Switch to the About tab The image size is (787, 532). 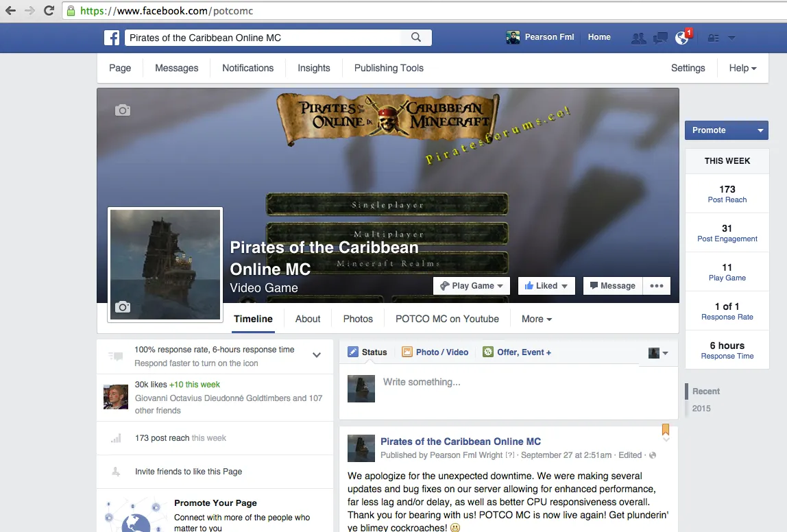point(308,319)
